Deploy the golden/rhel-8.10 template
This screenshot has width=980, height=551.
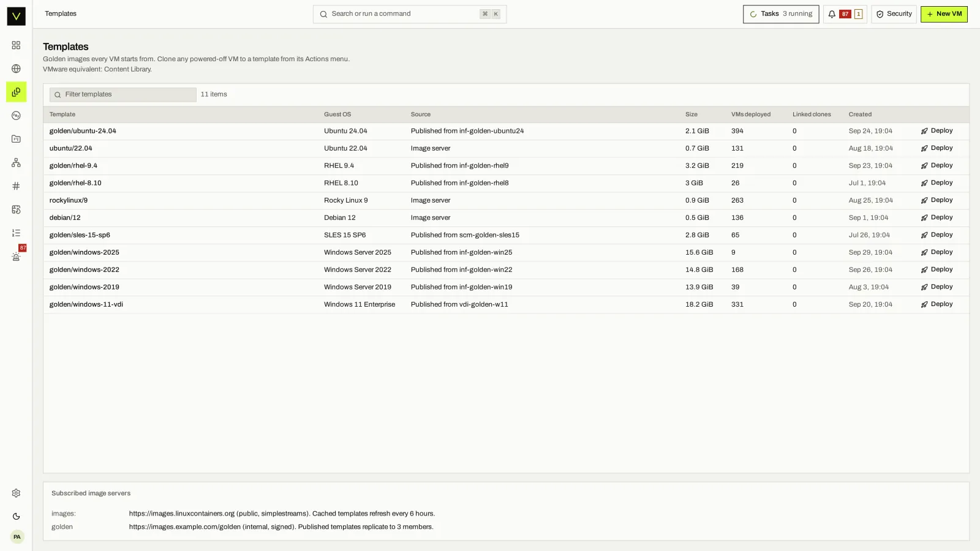point(937,183)
